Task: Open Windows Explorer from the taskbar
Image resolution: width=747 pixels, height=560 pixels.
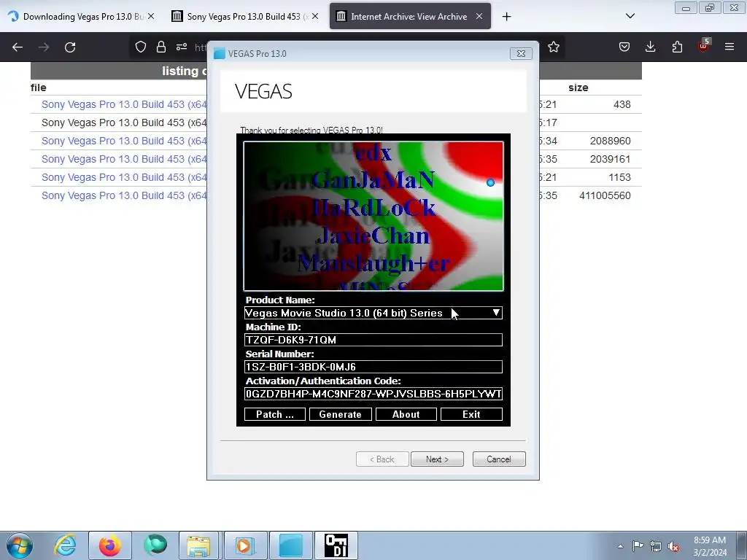Action: 198,545
